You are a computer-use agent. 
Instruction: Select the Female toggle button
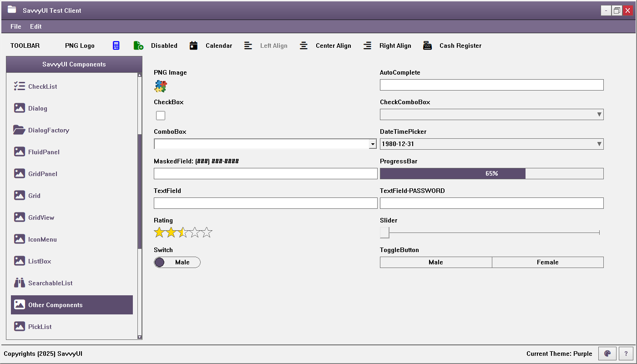coord(547,262)
